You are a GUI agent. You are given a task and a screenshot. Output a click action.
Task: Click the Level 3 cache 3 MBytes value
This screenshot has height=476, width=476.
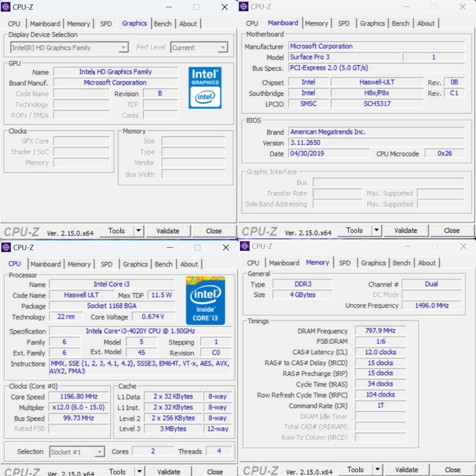click(173, 429)
